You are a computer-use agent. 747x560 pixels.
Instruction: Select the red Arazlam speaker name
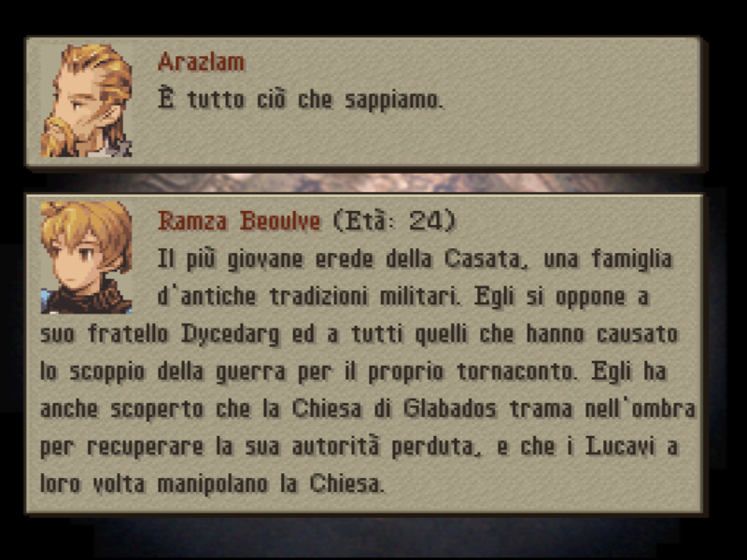tap(201, 62)
